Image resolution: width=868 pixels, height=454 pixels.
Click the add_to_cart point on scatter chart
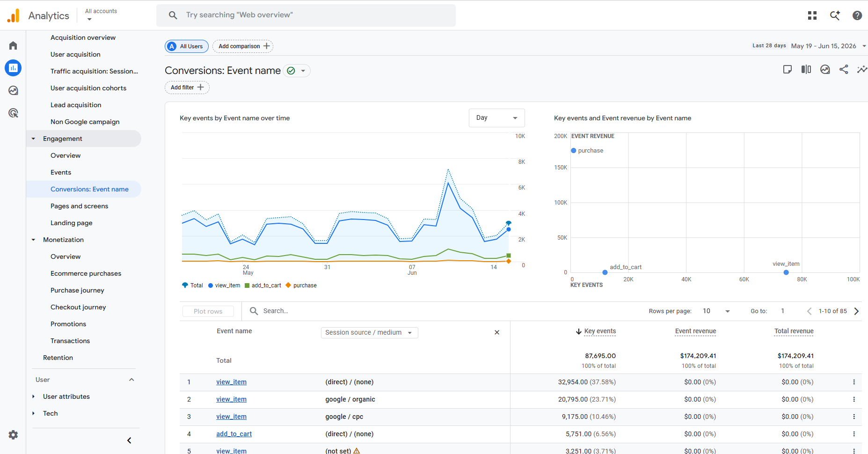(605, 272)
